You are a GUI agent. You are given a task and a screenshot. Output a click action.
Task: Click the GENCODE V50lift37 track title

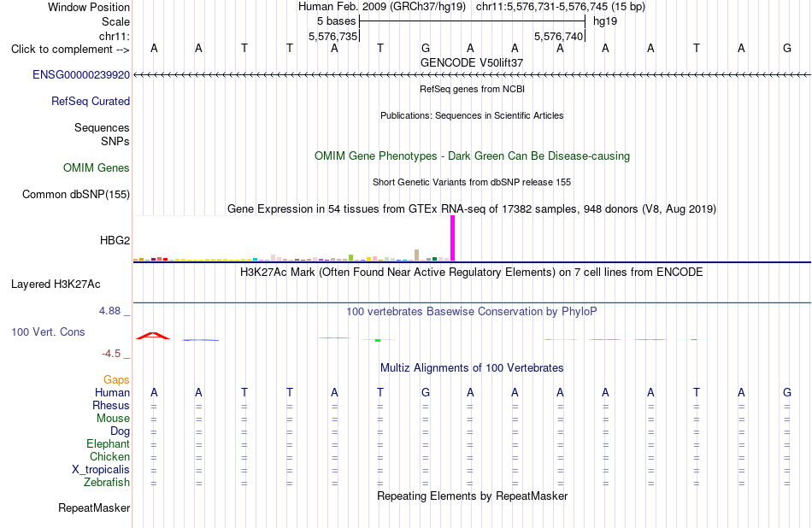472,63
